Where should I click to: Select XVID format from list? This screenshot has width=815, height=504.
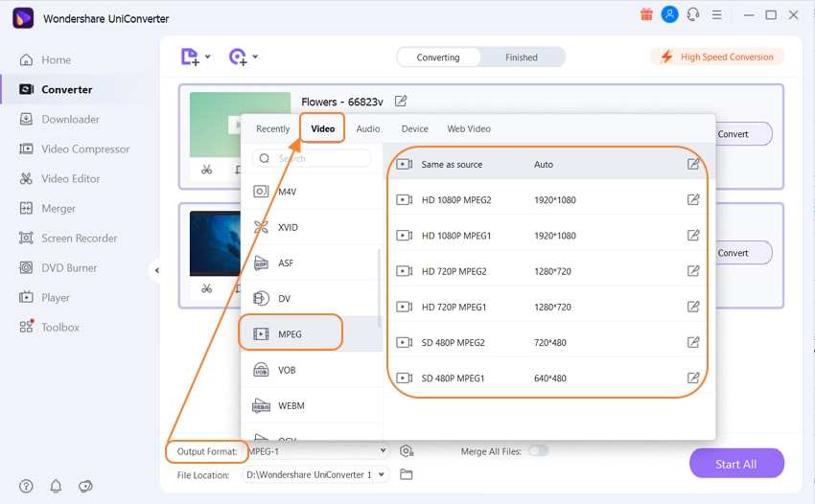coord(311,227)
